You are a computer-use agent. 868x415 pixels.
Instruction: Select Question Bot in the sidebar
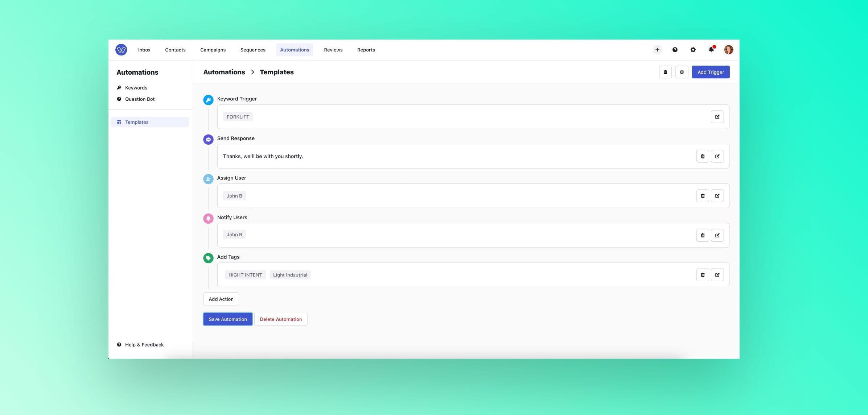(140, 99)
